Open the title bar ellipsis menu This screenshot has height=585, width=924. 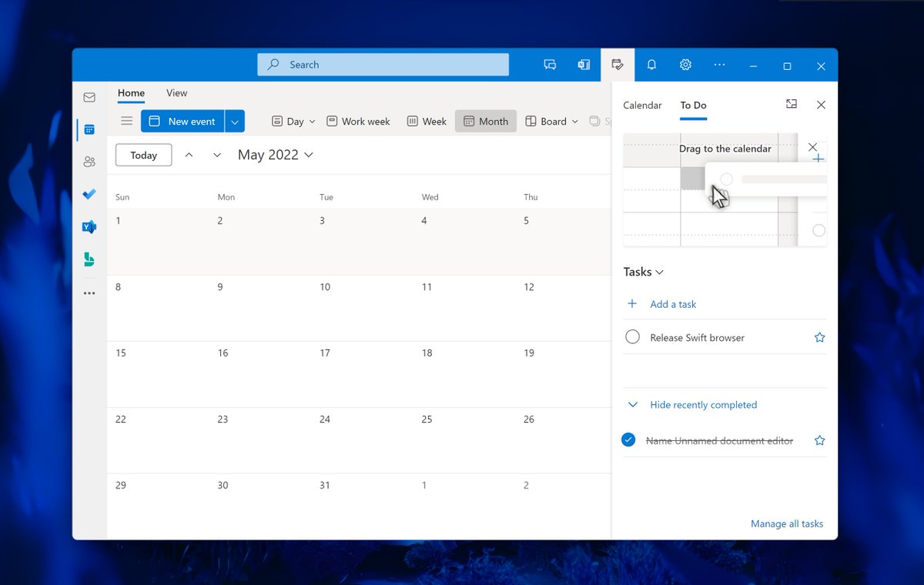[719, 65]
